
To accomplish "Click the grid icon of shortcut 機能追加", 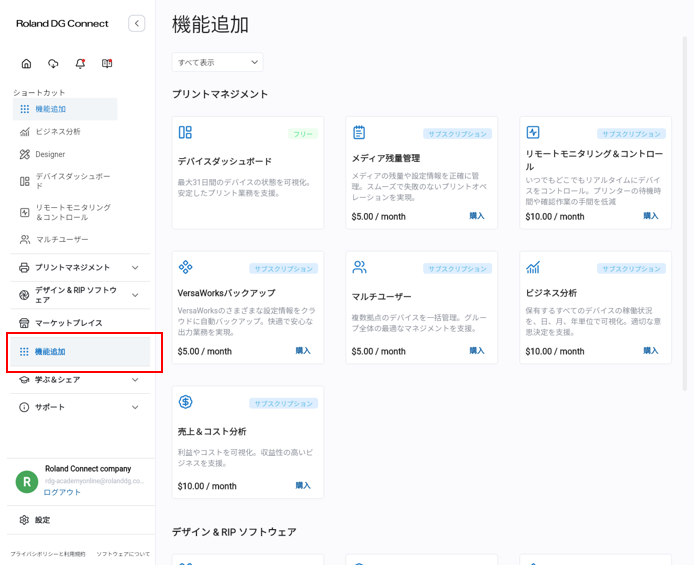I will coord(25,109).
